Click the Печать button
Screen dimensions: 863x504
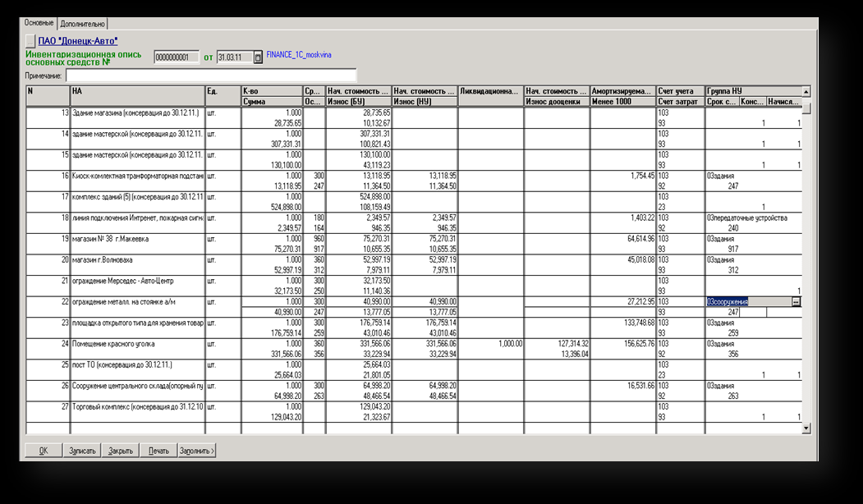[158, 451]
